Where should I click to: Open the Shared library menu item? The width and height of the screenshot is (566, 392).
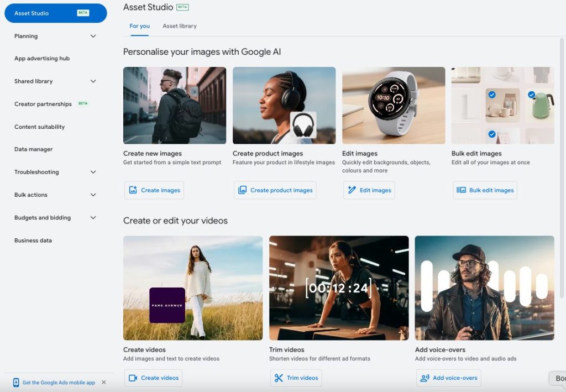click(33, 81)
